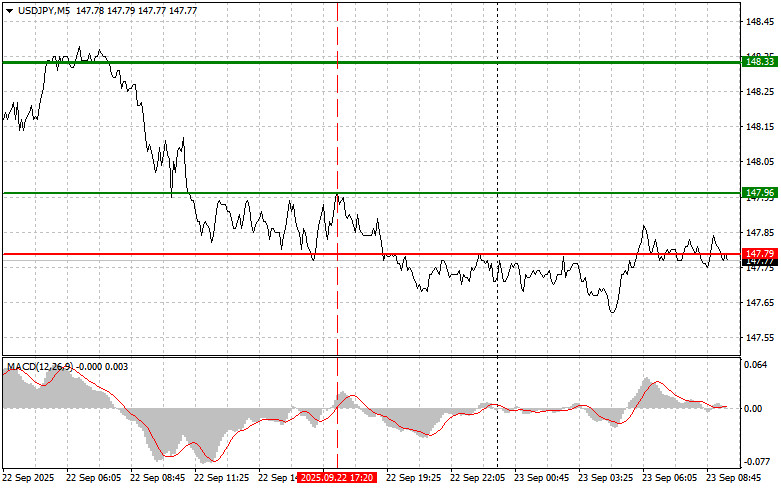Click the triangle arrow beside USDJPY,M5
Screen dimensions: 781x489
tap(8, 9)
